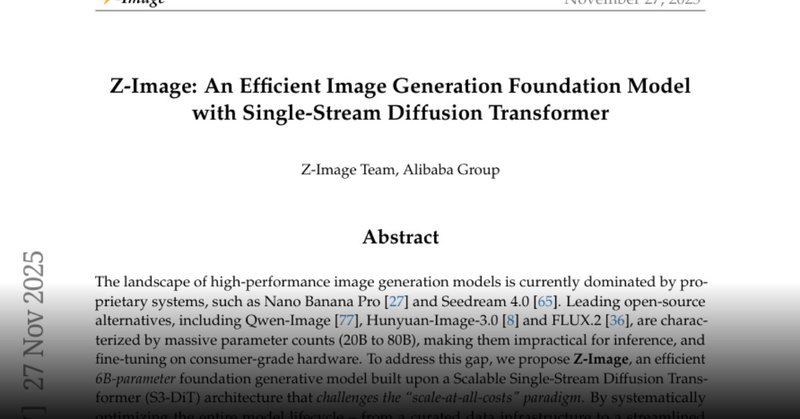
Task: Click the "(S3-DiT)" architecture abbreviation
Action: point(170,398)
